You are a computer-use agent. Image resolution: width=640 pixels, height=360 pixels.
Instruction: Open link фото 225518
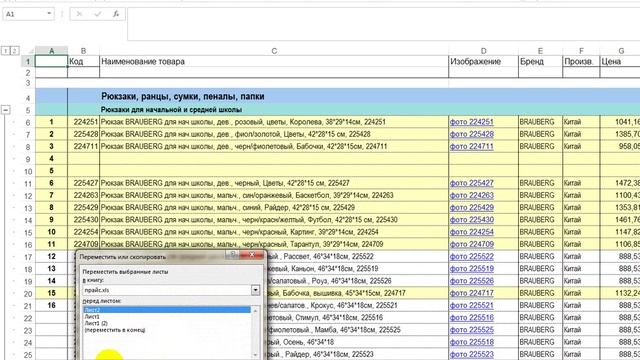click(x=471, y=342)
